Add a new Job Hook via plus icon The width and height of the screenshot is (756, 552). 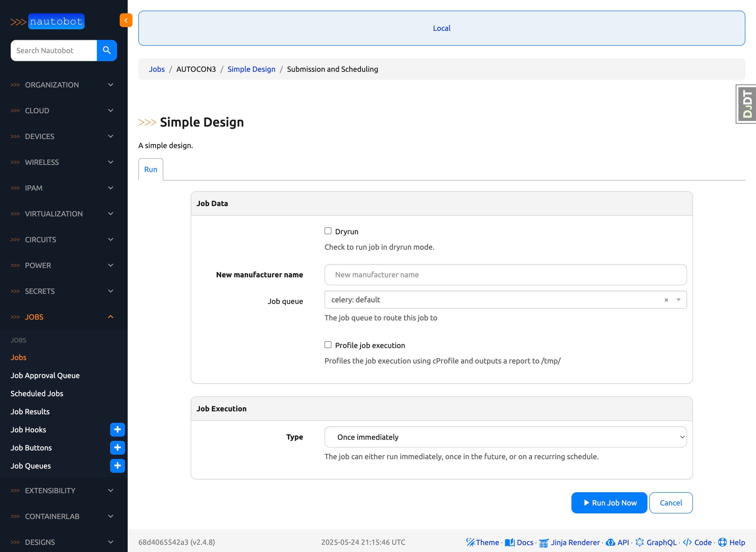coord(117,430)
